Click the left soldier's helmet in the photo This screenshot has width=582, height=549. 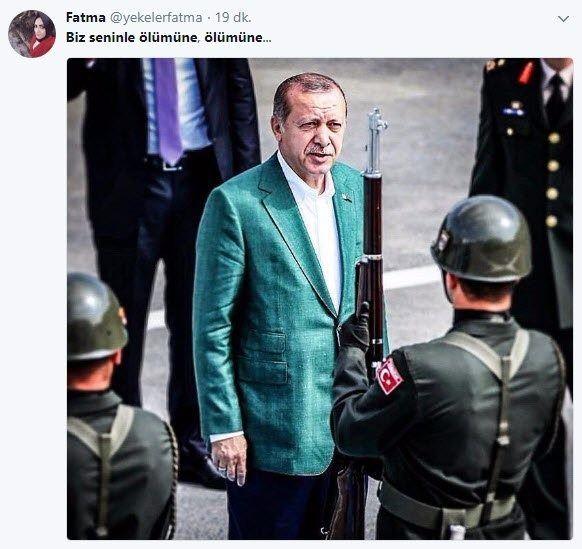[96, 317]
